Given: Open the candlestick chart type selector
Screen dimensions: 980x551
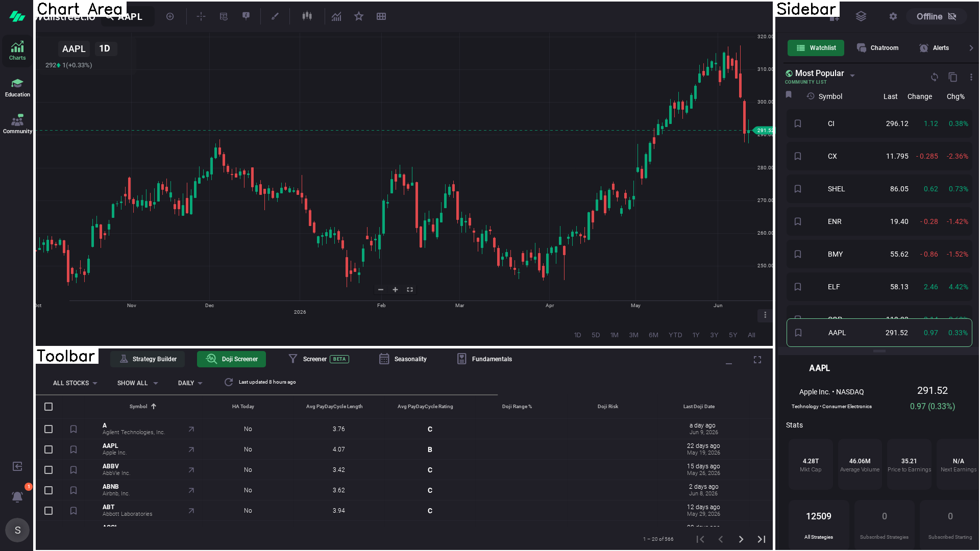Looking at the screenshot, I should [307, 16].
